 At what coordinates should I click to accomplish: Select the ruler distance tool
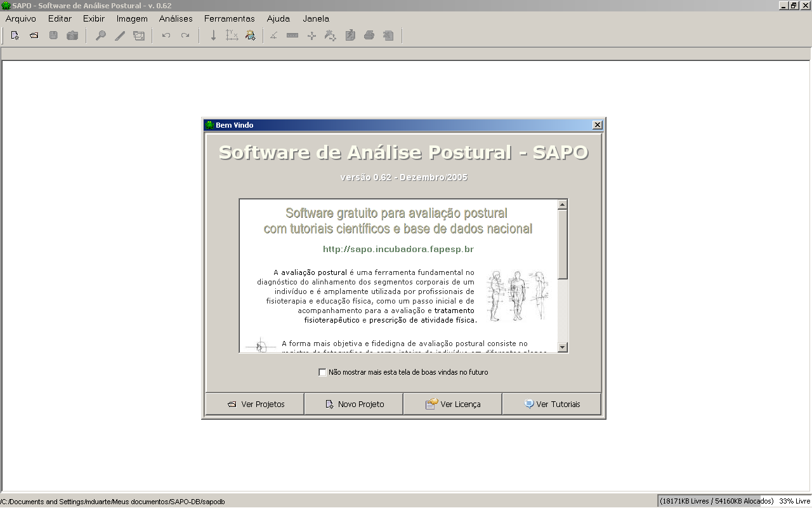point(292,36)
